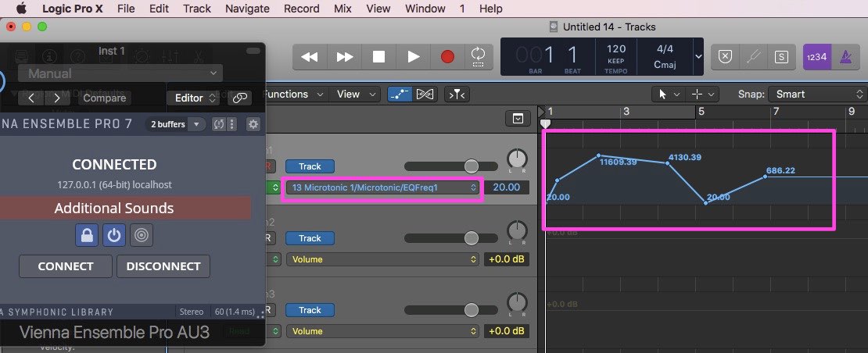Open the Editor view dropdown

pos(194,98)
